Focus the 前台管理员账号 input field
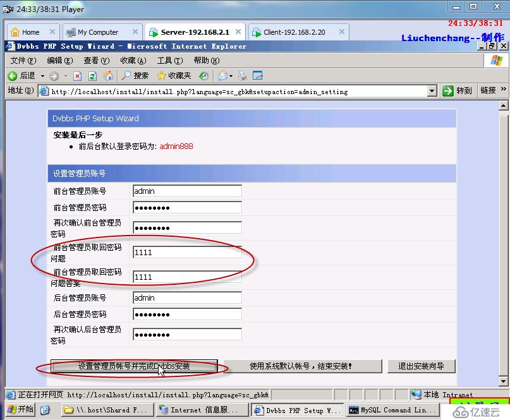510x420 pixels. point(187,191)
